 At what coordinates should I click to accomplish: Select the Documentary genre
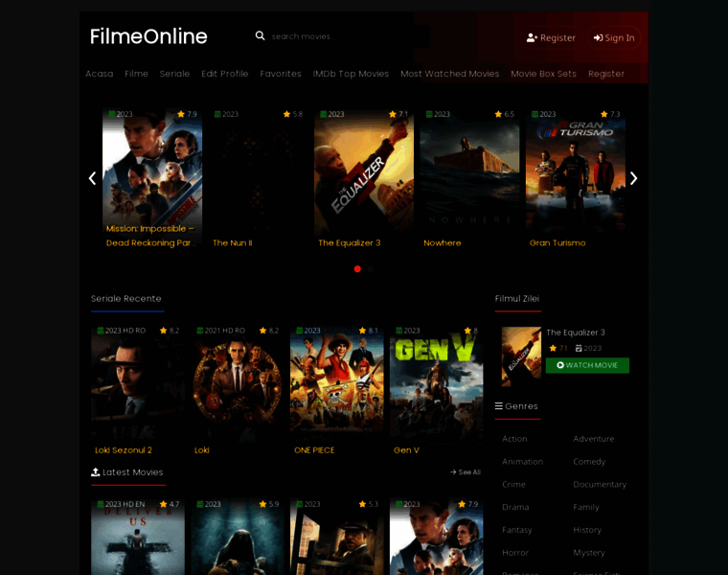pos(600,484)
